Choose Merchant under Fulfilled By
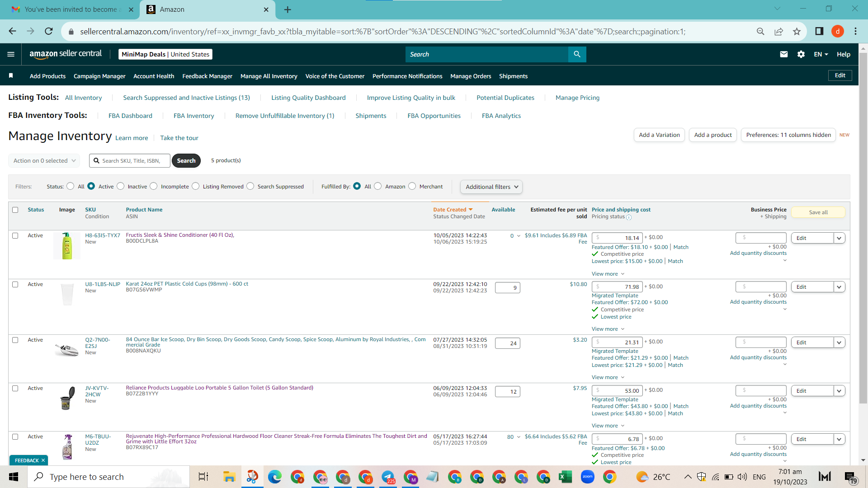 pos(412,186)
